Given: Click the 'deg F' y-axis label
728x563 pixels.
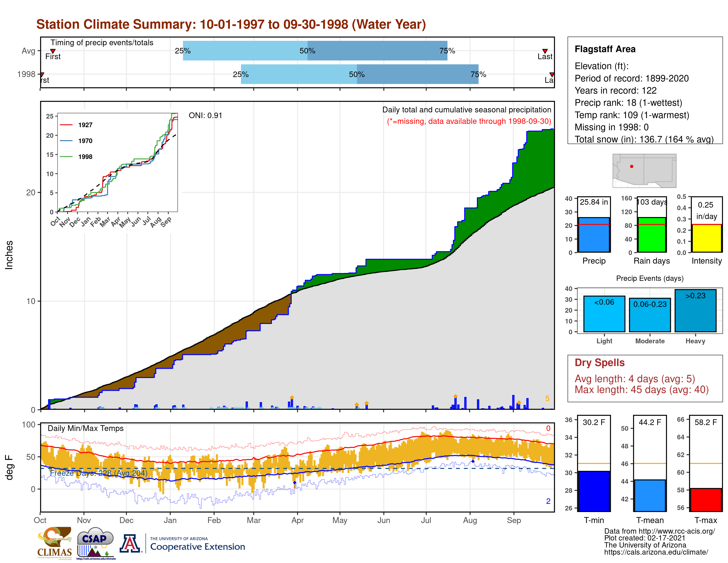Looking at the screenshot, I should [9, 468].
